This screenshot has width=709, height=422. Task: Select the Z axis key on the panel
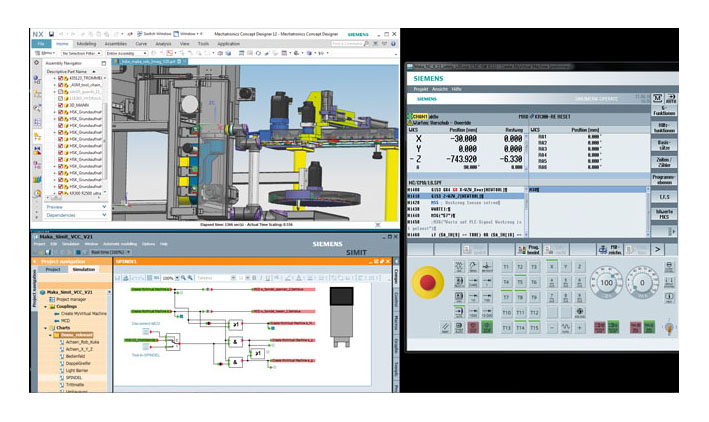coord(580,267)
